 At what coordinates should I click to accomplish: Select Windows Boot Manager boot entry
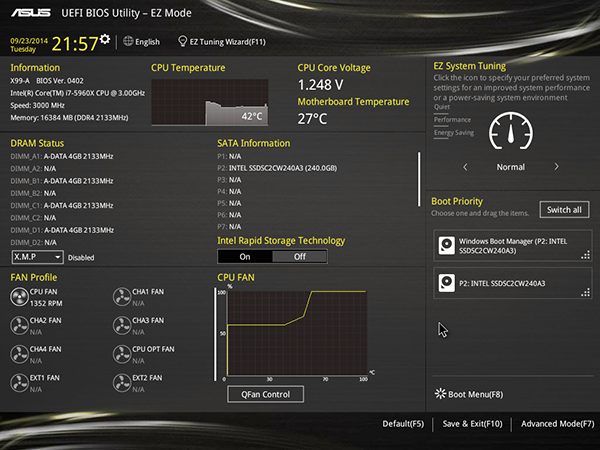click(x=513, y=246)
